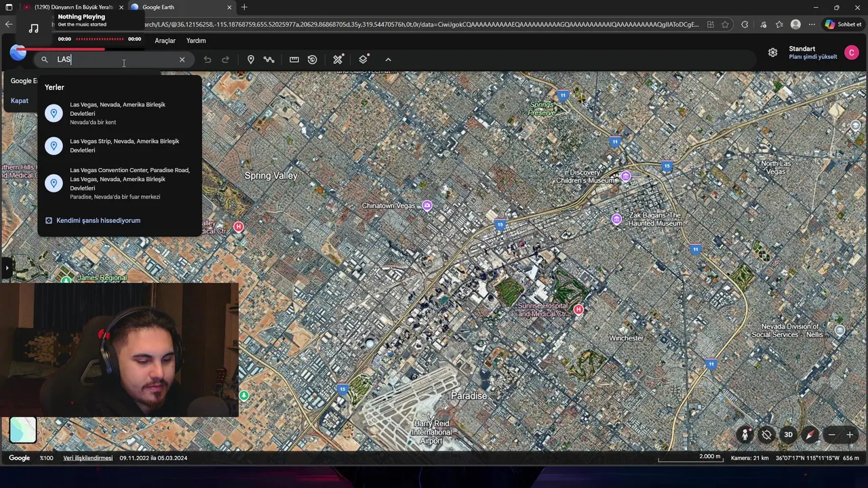Click in the LAS search field
868x488 pixels.
click(x=114, y=60)
